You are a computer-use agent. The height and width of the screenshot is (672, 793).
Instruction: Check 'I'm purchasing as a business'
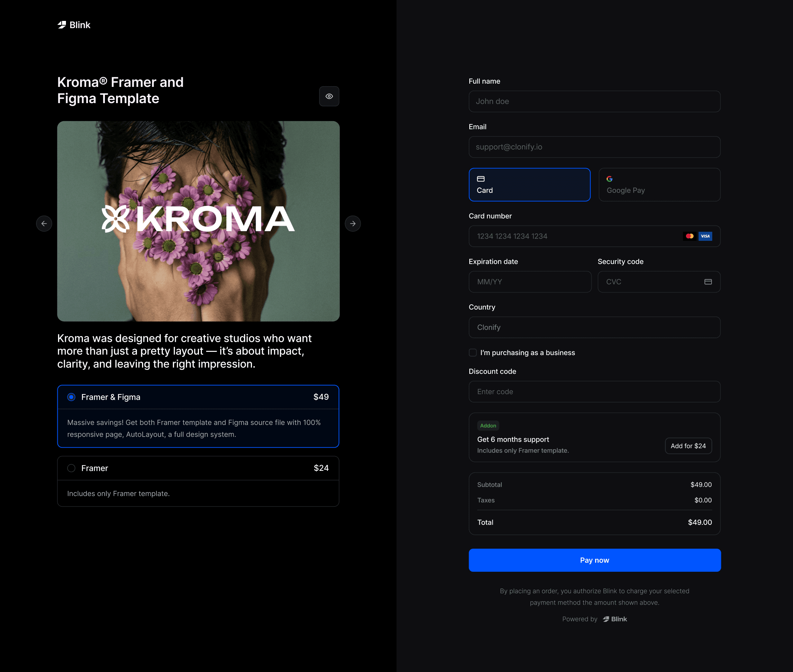(x=473, y=353)
